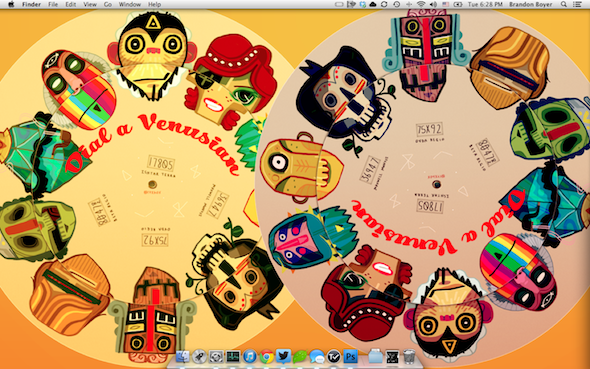Viewport: 590px width, 369px height.
Task: Launch Google Chrome from the Dock
Action: (x=266, y=356)
